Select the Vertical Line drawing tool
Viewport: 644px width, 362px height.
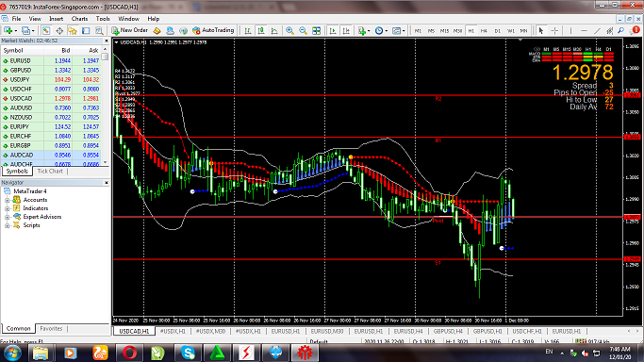(570, 30)
